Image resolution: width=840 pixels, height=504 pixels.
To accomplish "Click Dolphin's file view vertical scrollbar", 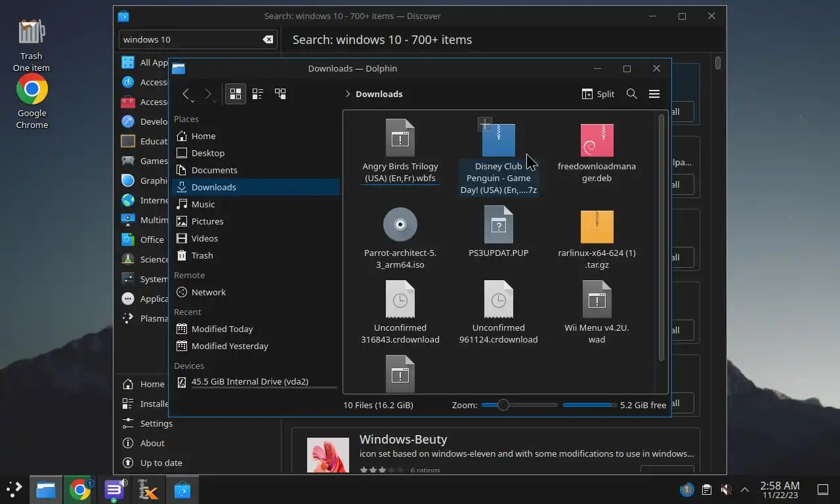I will [661, 238].
